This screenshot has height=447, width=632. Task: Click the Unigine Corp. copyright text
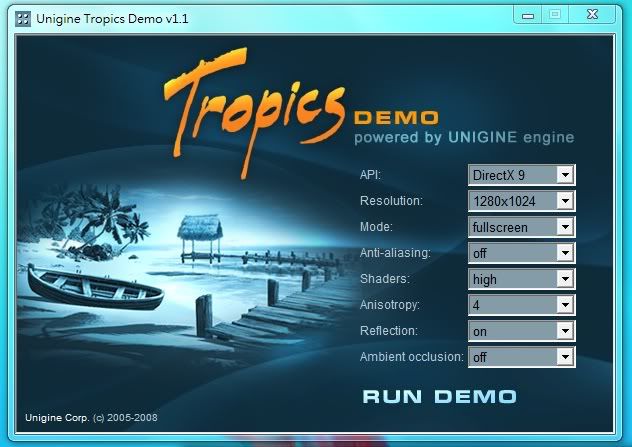pyautogui.click(x=90, y=417)
